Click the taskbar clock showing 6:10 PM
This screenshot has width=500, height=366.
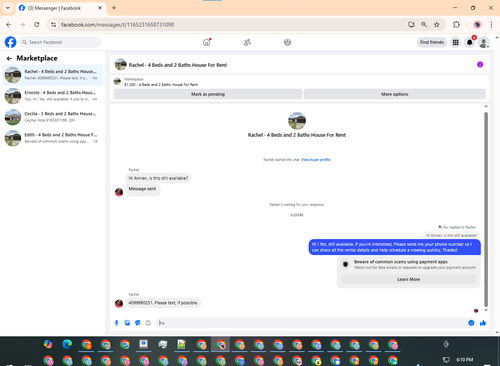click(x=465, y=360)
